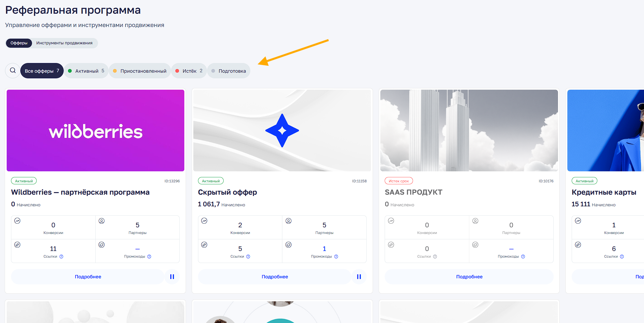Pause the Wildberries offer

tap(172, 277)
